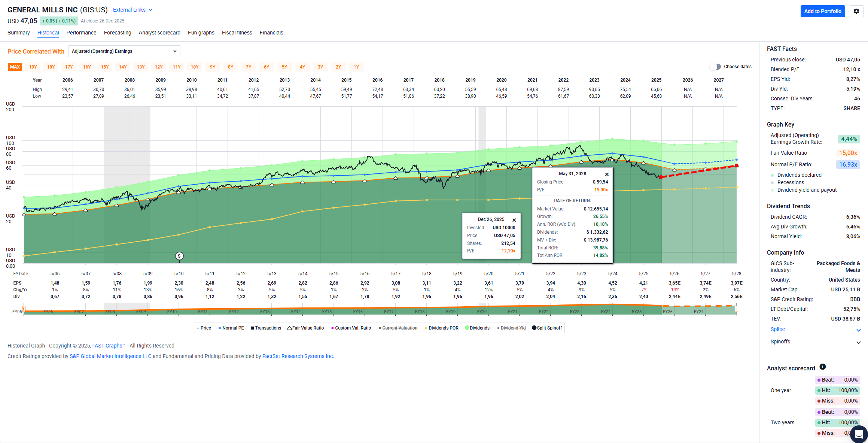Toggle the Choose dates switch
The width and height of the screenshot is (868, 443).
click(715, 67)
